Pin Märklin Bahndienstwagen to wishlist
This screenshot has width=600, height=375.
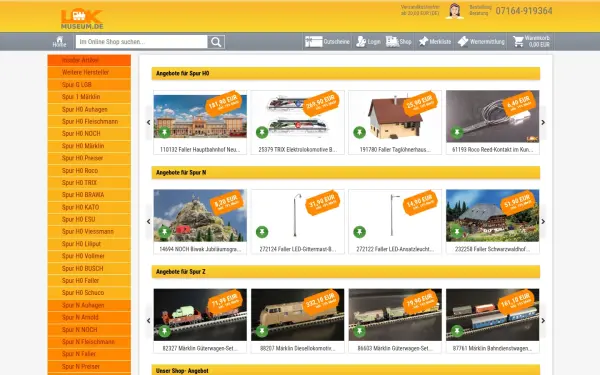[457, 331]
